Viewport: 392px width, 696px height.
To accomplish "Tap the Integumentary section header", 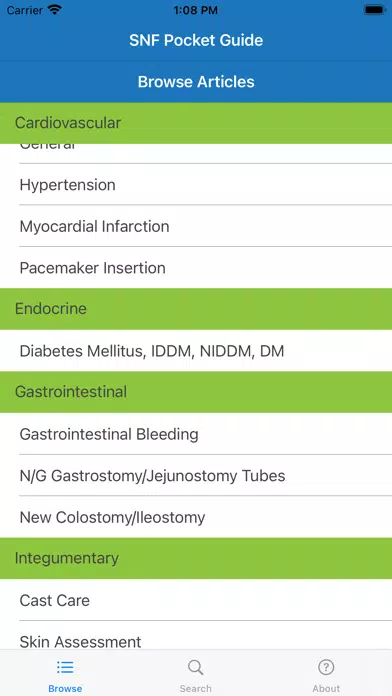I will (196, 558).
